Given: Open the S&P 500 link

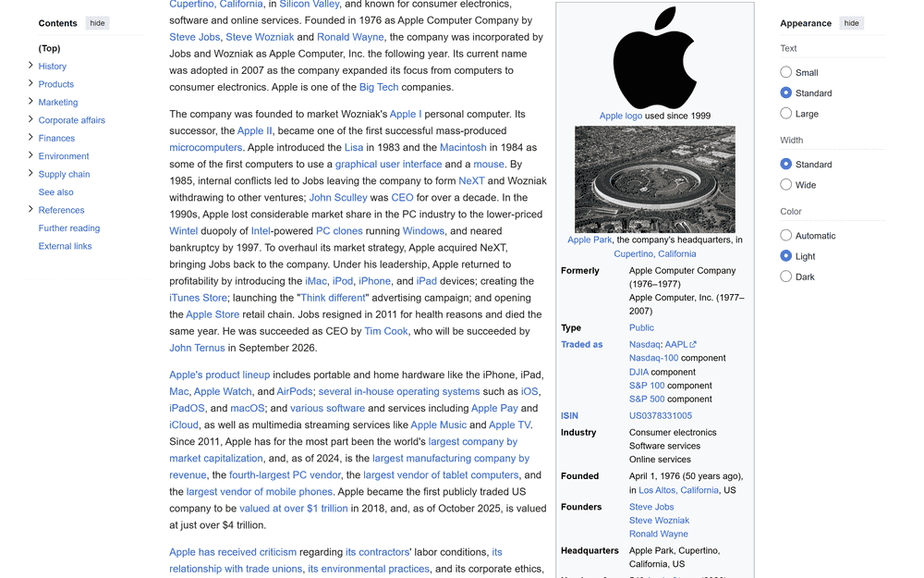Looking at the screenshot, I should [647, 400].
